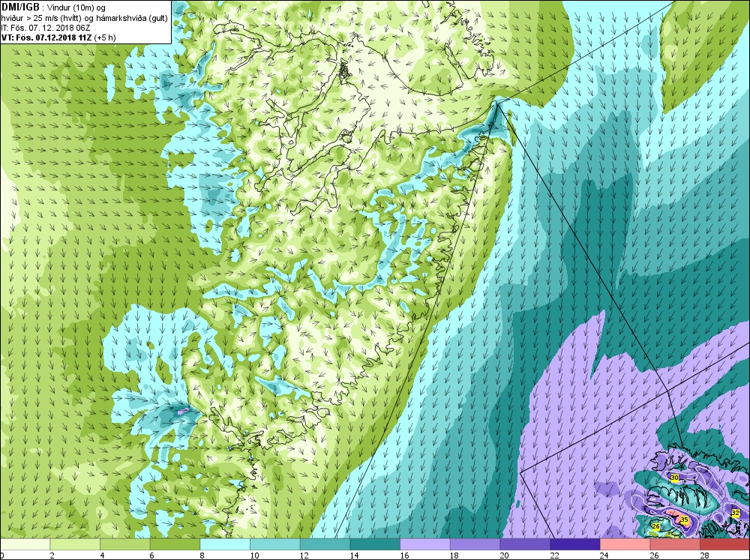Image resolution: width=750 pixels, height=560 pixels.
Task: Click the '(+5 h)' forecast offset text
Action: point(105,37)
